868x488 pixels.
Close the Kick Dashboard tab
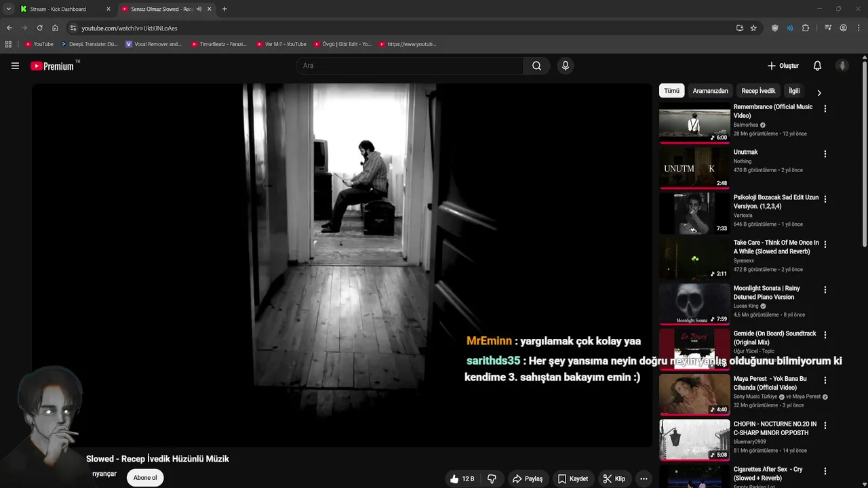[x=108, y=9]
